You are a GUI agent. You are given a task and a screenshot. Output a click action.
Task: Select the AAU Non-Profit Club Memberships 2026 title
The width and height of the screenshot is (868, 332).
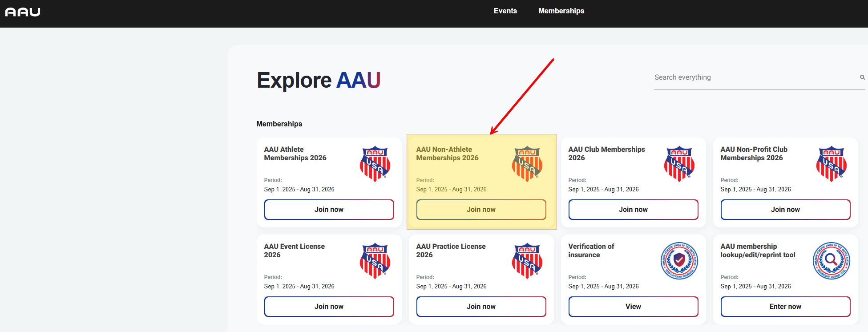pyautogui.click(x=754, y=154)
